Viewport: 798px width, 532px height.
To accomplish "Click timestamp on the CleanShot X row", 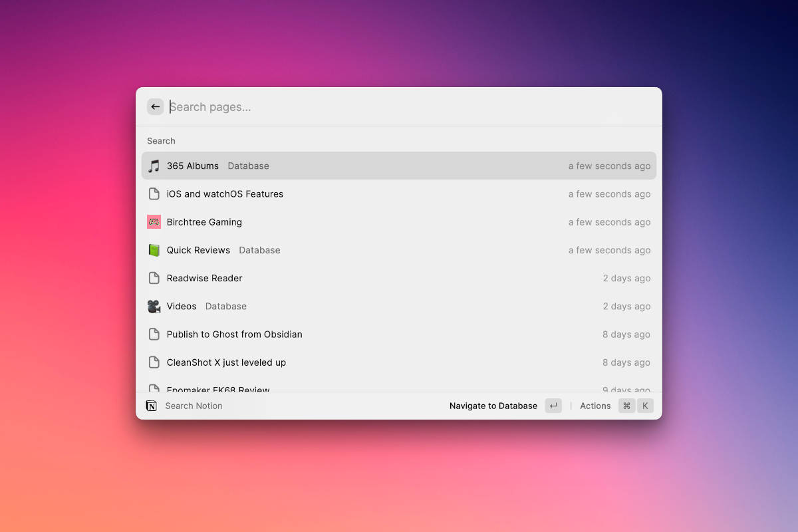I will coord(626,362).
